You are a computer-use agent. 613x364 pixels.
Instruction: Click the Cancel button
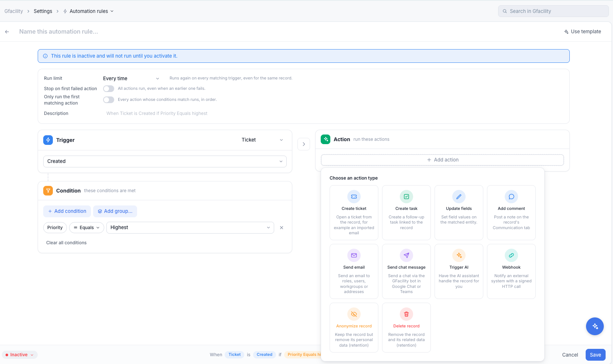coord(570,355)
